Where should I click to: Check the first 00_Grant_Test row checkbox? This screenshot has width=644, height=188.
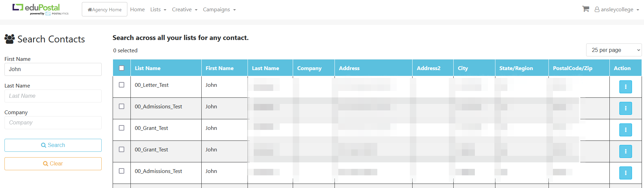(122, 128)
